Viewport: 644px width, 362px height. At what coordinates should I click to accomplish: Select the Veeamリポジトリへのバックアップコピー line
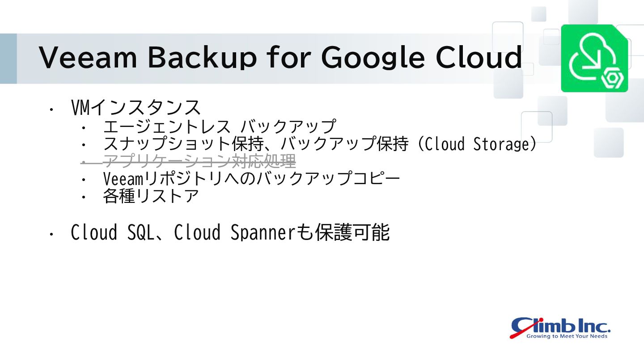[x=251, y=179]
